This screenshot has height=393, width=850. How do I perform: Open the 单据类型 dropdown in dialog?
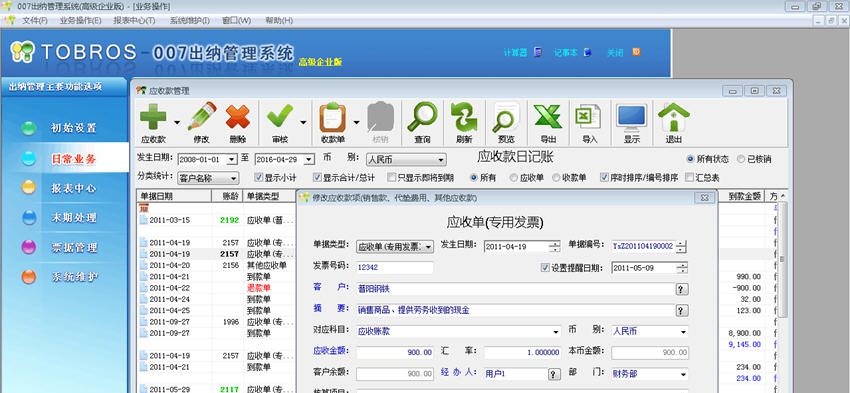pyautogui.click(x=428, y=247)
